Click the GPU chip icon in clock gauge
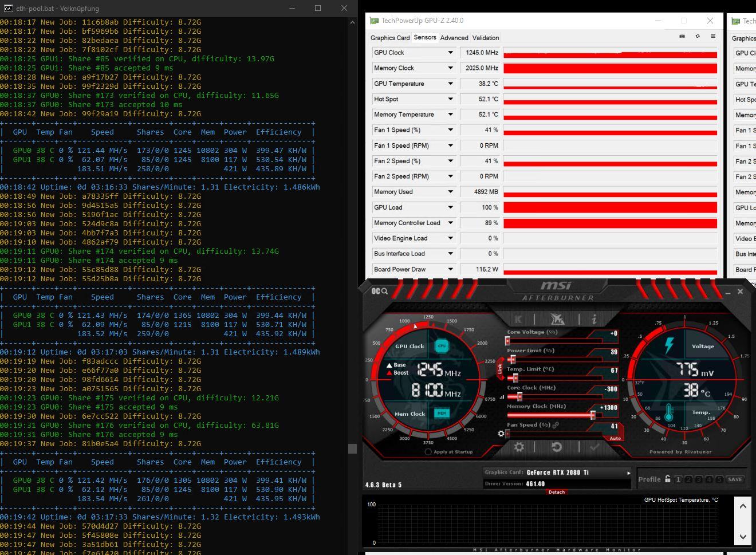The height and width of the screenshot is (555, 756). [442, 346]
